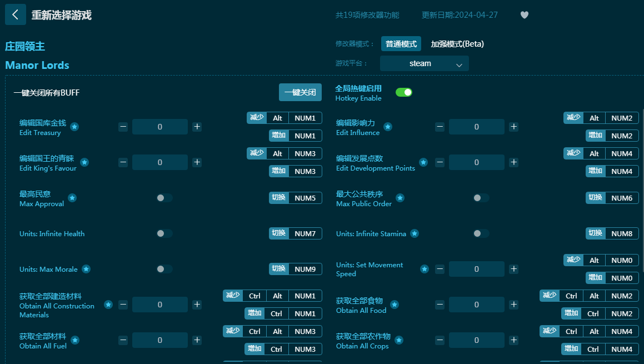This screenshot has width=644, height=364.
Task: Click Edit Influence value input field
Action: pos(476,127)
